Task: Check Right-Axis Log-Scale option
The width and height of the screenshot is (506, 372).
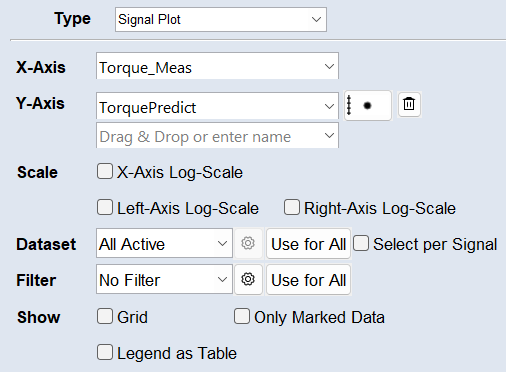Action: tap(292, 207)
